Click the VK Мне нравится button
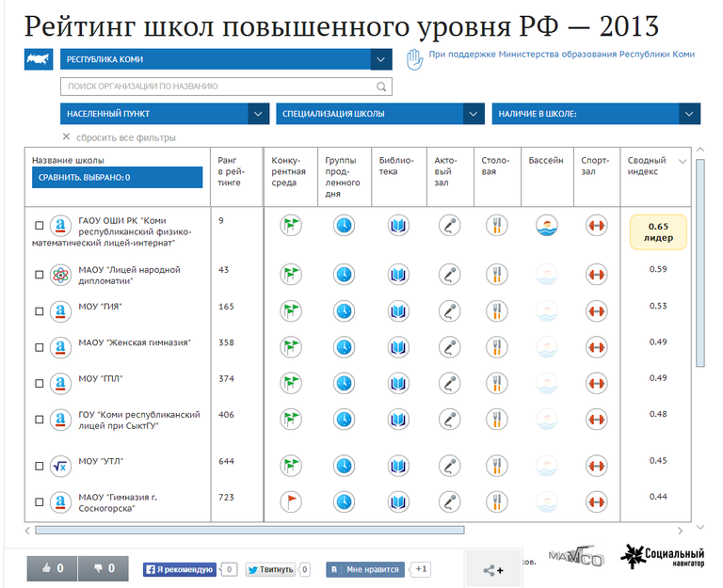Image resolution: width=723 pixels, height=588 pixels. [365, 569]
